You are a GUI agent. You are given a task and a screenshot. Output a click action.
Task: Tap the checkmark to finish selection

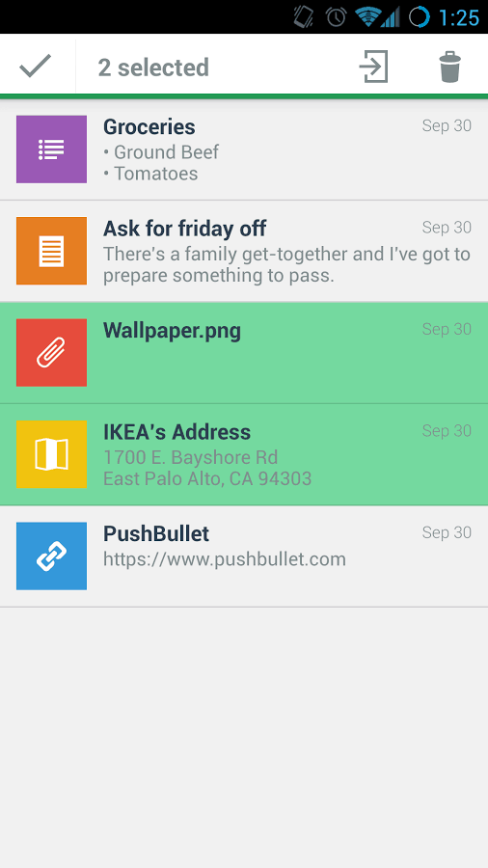click(36, 67)
